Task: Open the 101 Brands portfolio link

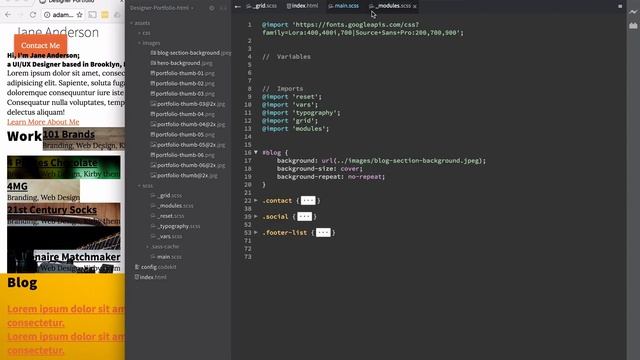Action: point(69,134)
